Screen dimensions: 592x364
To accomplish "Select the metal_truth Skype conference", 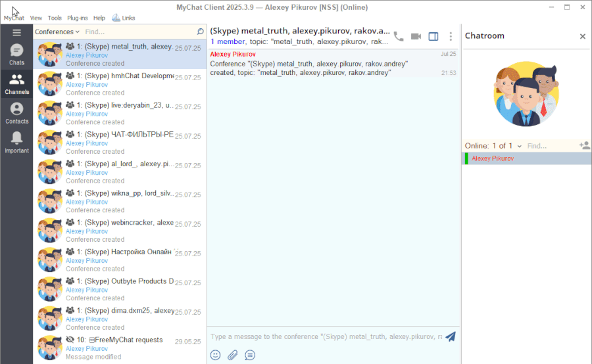I will (x=120, y=55).
